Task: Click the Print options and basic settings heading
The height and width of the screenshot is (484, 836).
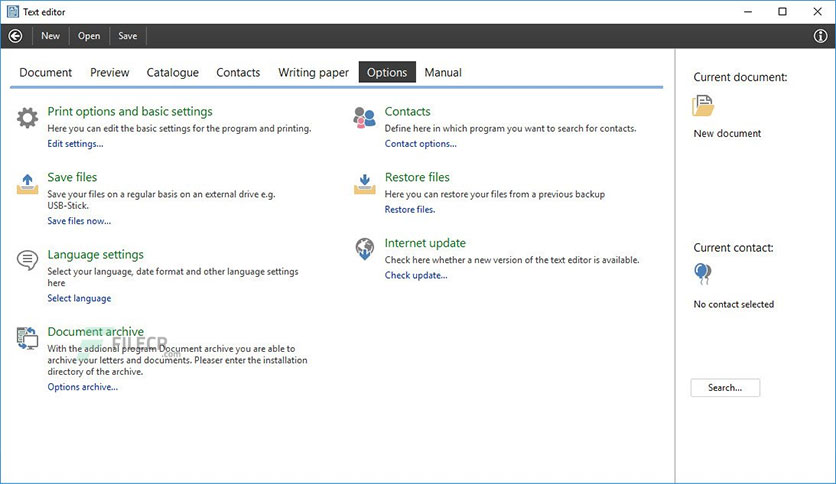Action: [x=130, y=111]
